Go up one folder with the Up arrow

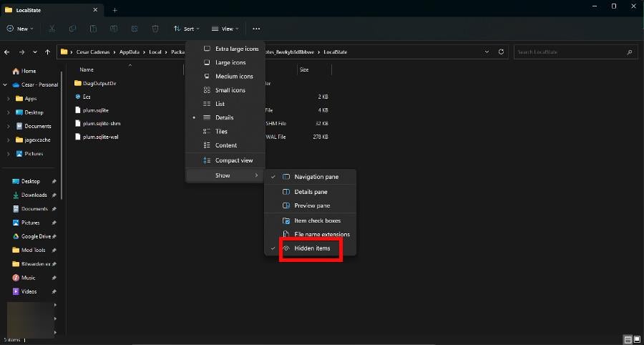pyautogui.click(x=47, y=52)
